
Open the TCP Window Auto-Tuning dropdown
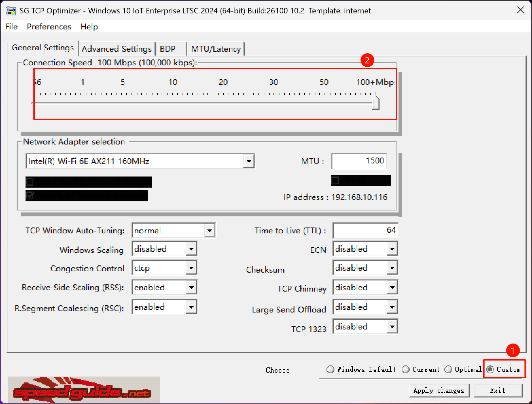(210, 230)
